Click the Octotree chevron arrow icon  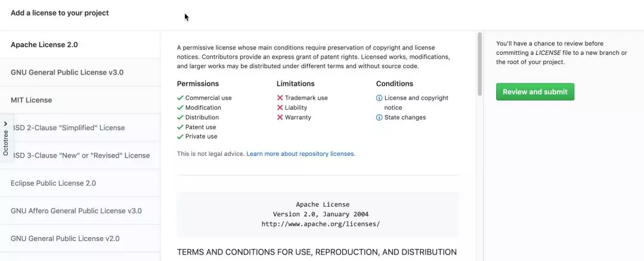coord(5,124)
